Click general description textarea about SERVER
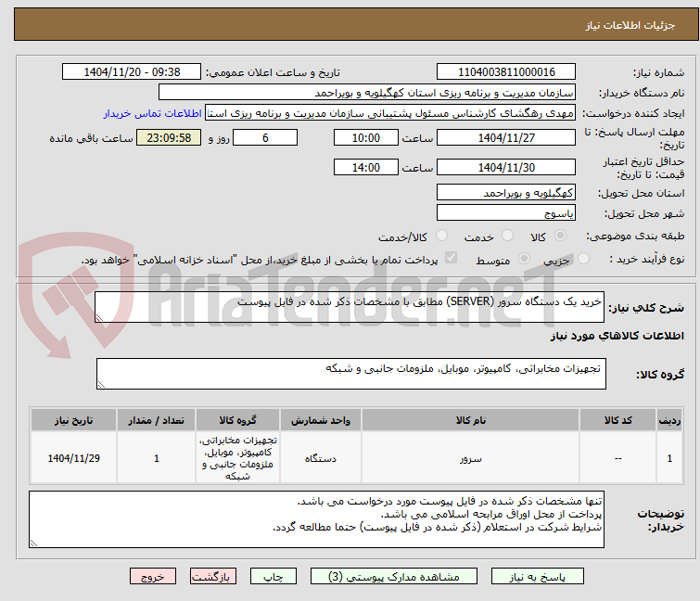 (x=350, y=307)
